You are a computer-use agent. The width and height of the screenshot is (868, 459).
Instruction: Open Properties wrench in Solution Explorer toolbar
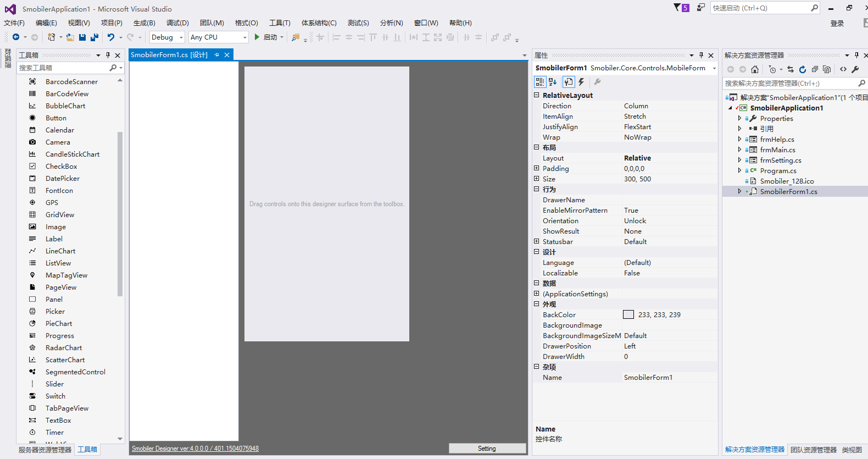coord(855,69)
